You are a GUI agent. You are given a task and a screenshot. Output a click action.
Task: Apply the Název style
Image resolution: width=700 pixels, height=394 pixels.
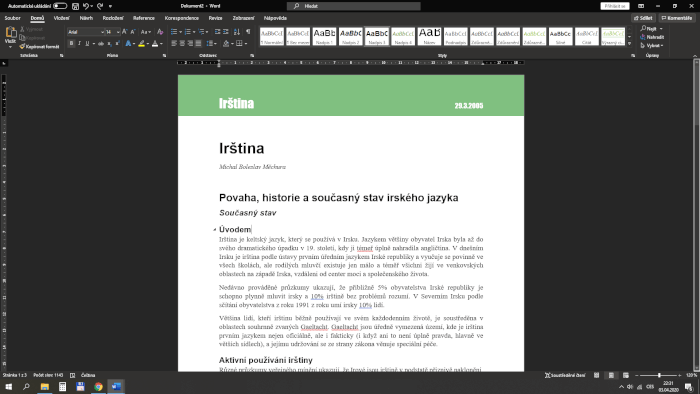429,36
